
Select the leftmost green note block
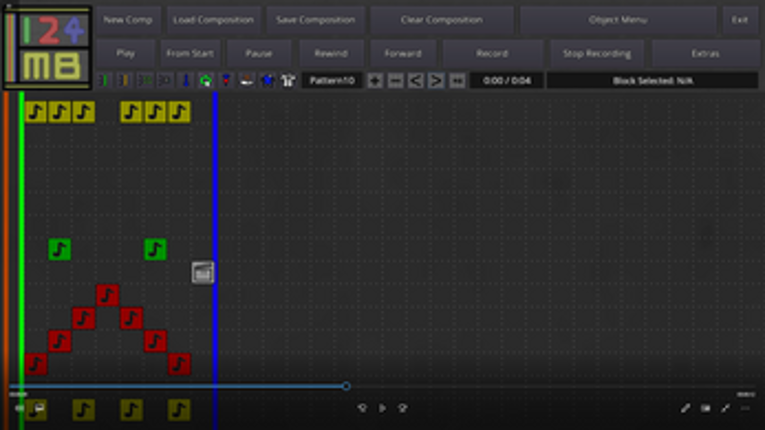60,249
